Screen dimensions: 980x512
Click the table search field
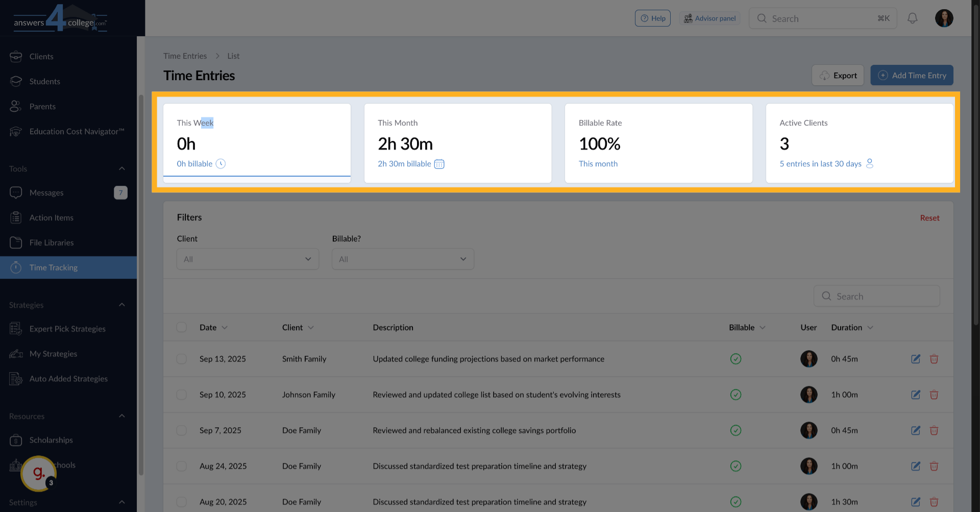(876, 296)
